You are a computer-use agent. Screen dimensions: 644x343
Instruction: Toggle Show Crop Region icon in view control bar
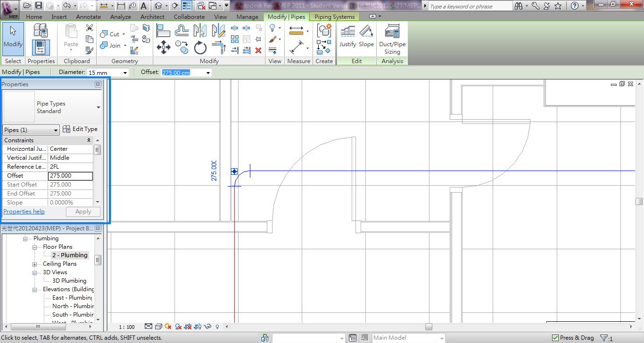pyautogui.click(x=198, y=327)
